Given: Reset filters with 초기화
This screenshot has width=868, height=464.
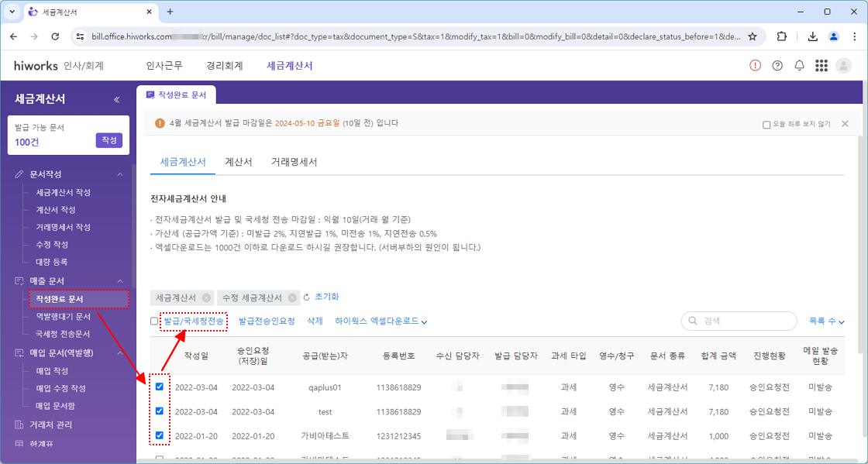Looking at the screenshot, I should [x=322, y=297].
